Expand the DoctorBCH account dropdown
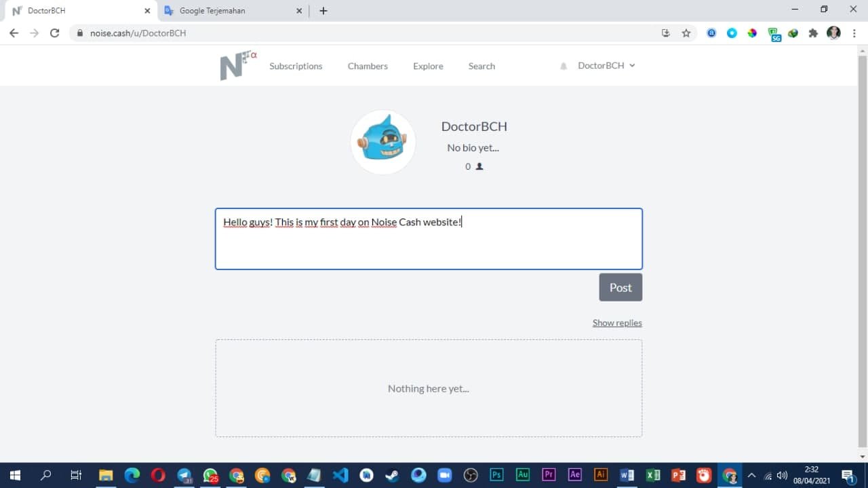 pyautogui.click(x=606, y=66)
